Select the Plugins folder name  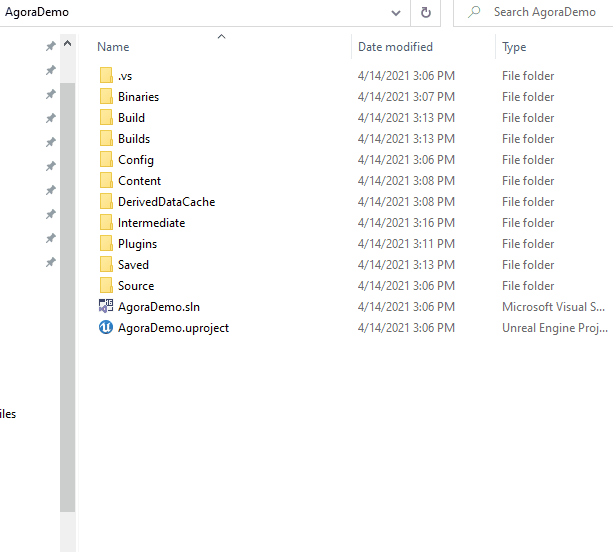(x=138, y=244)
